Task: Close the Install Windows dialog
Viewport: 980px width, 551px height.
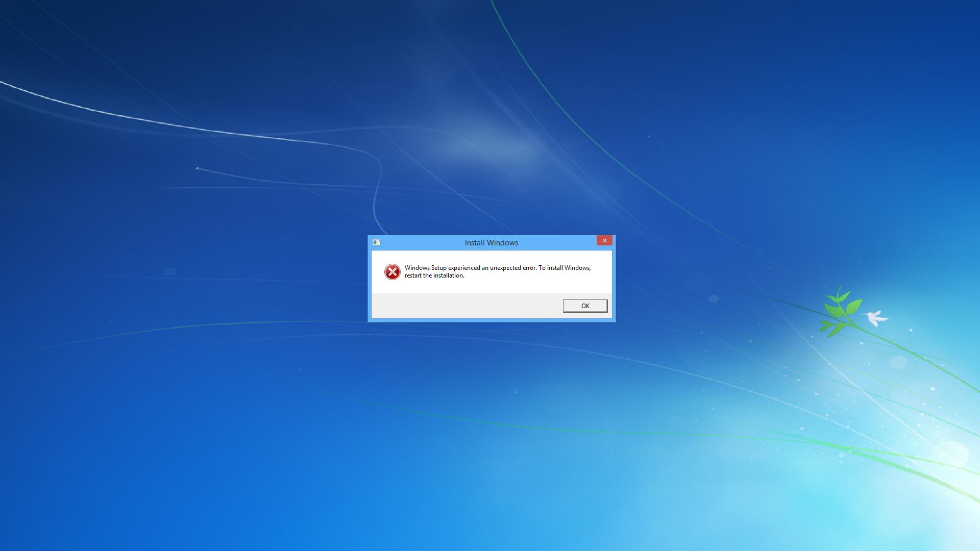Action: [x=604, y=240]
